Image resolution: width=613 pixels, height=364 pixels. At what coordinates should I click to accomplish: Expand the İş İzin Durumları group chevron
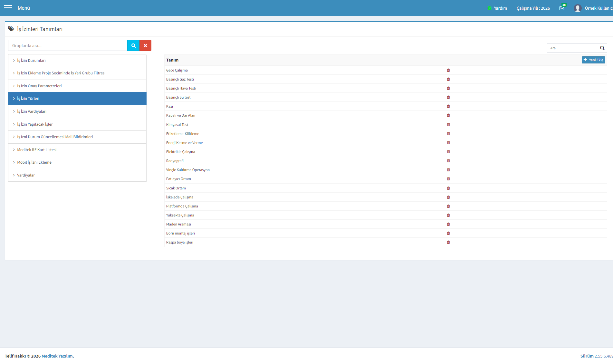click(x=14, y=60)
